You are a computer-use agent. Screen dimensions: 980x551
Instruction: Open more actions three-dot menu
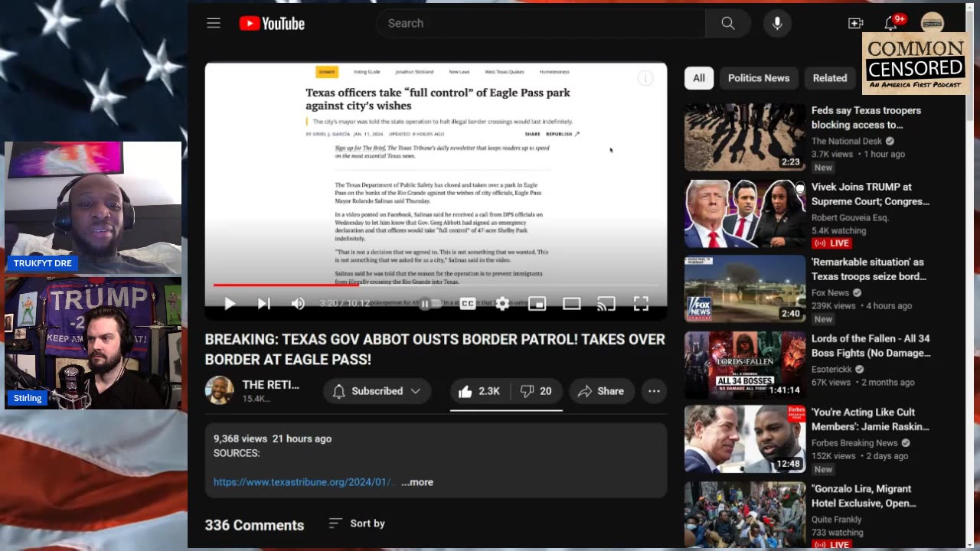[x=654, y=391]
